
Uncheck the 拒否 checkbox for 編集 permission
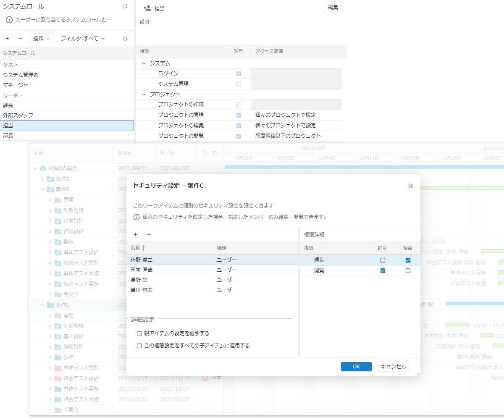[408, 260]
